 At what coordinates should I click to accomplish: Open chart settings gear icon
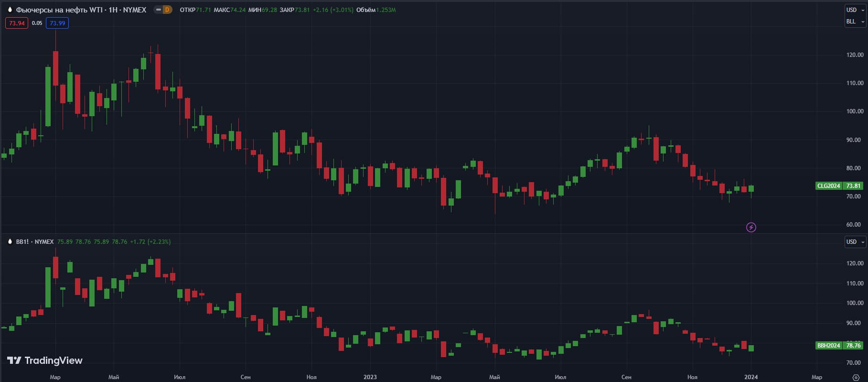click(x=856, y=377)
